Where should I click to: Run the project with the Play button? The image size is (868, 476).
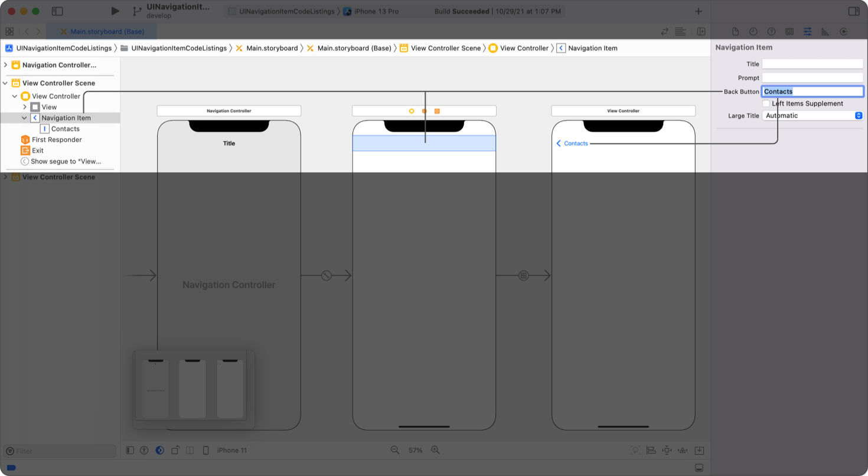pyautogui.click(x=115, y=11)
